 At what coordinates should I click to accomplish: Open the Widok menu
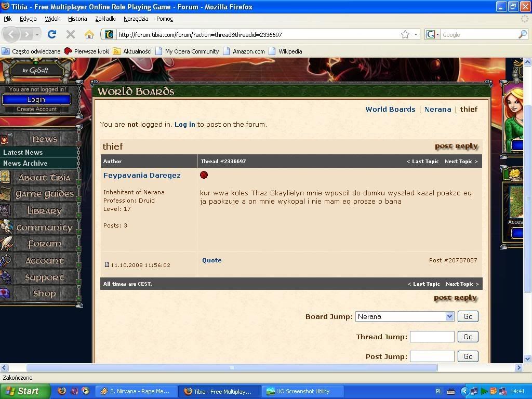[x=52, y=19]
